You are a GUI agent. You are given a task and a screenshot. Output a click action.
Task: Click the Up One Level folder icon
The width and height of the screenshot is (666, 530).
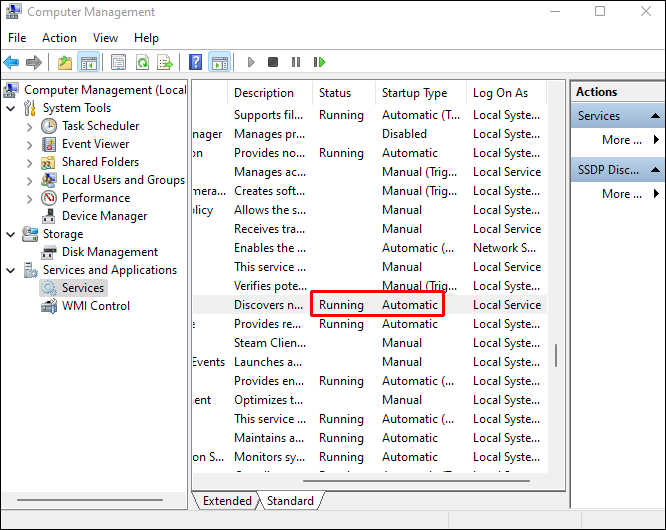pyautogui.click(x=65, y=63)
